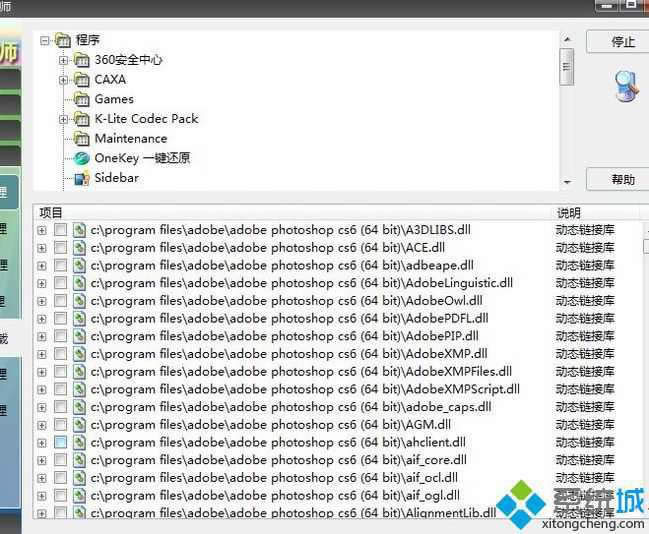Expand the AdobeXMP.dll row details
The width and height of the screenshot is (649, 534).
pyautogui.click(x=42, y=354)
